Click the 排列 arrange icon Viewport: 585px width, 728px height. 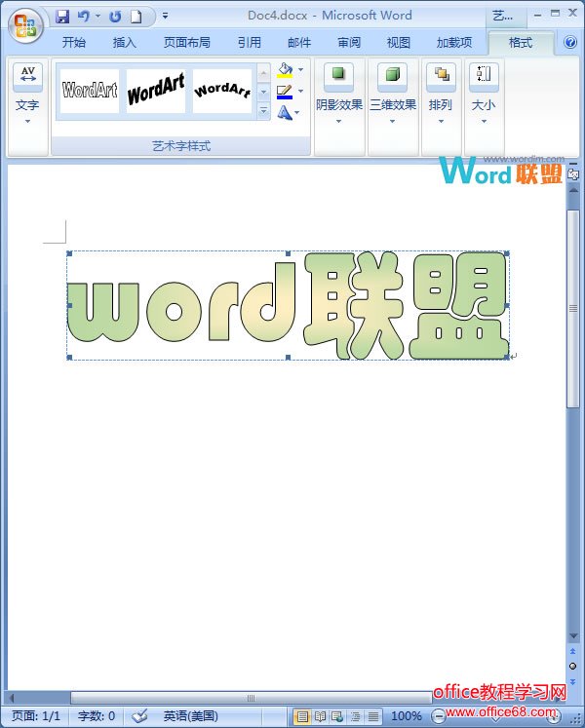tap(441, 75)
